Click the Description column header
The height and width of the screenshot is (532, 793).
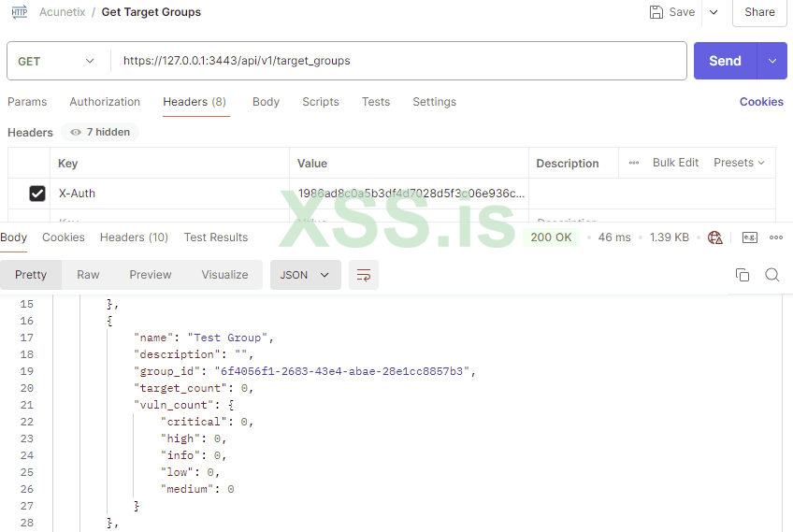[x=568, y=164]
